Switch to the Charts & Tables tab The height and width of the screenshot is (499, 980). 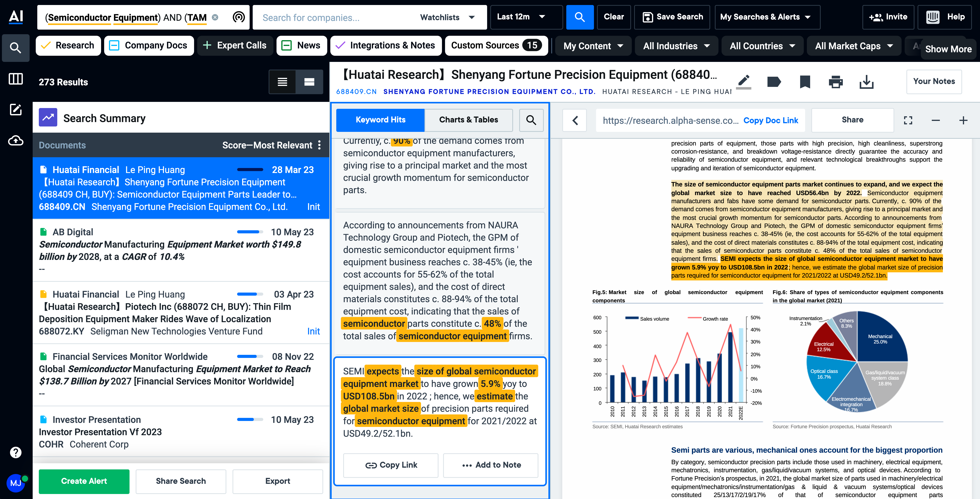pyautogui.click(x=469, y=120)
